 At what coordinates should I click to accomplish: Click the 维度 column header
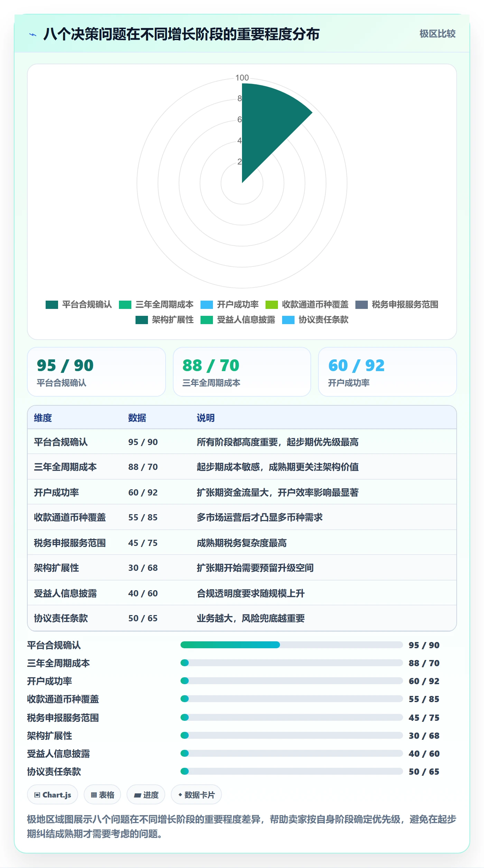coord(43,418)
